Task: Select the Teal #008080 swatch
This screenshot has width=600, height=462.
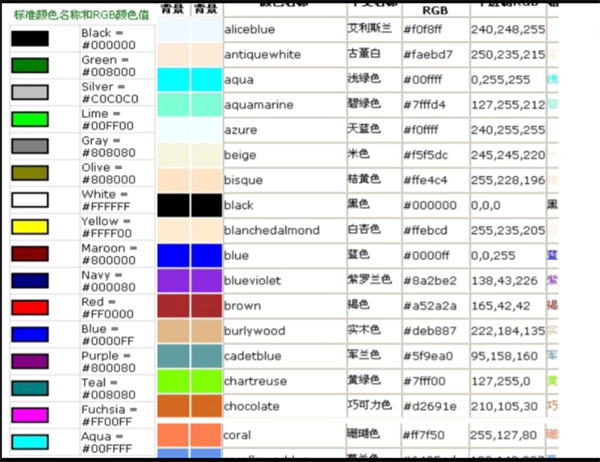Action: [30, 388]
